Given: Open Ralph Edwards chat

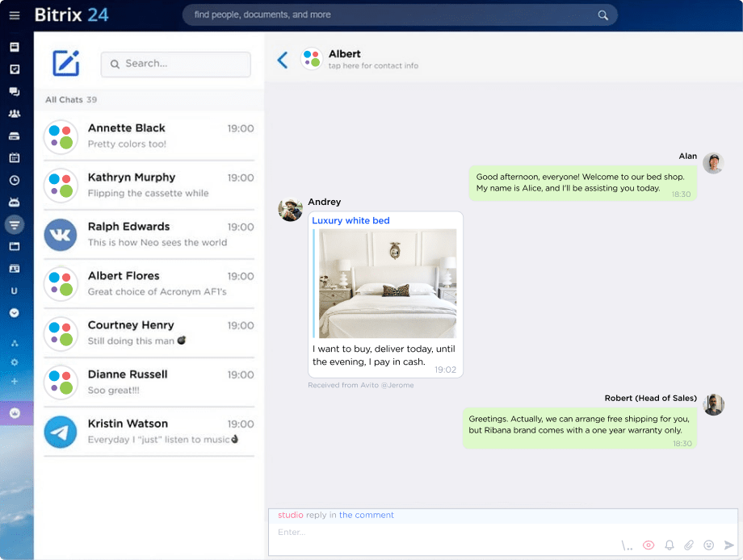Looking at the screenshot, I should [x=149, y=234].
